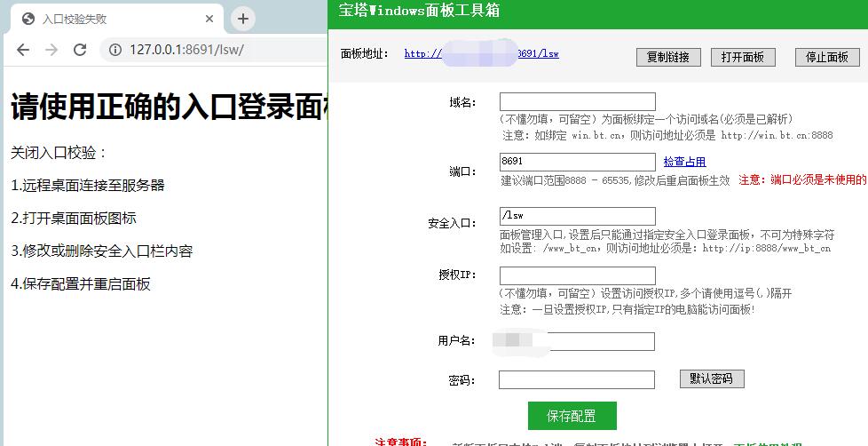Click the text 关闭入口校验：
868x446 pixels.
click(59, 153)
